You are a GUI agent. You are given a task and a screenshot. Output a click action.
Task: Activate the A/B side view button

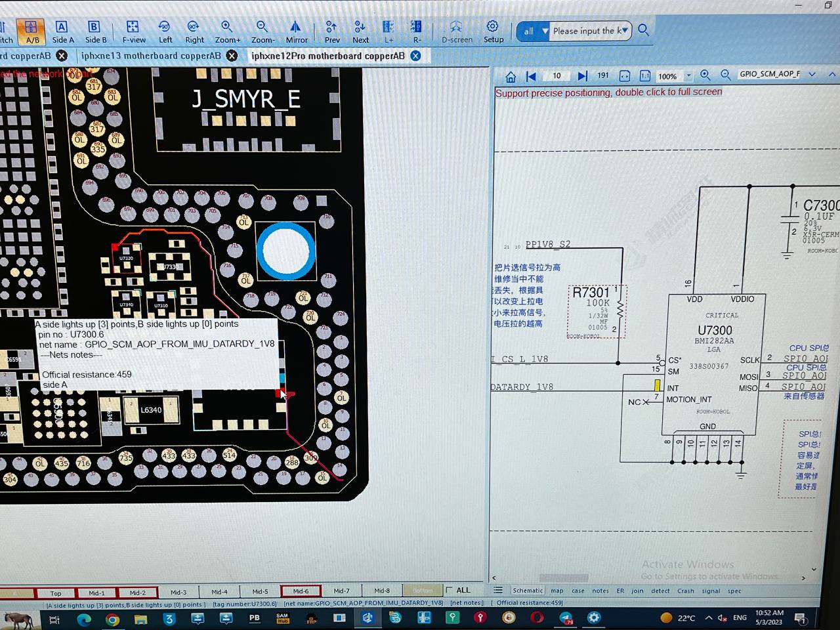coord(31,31)
